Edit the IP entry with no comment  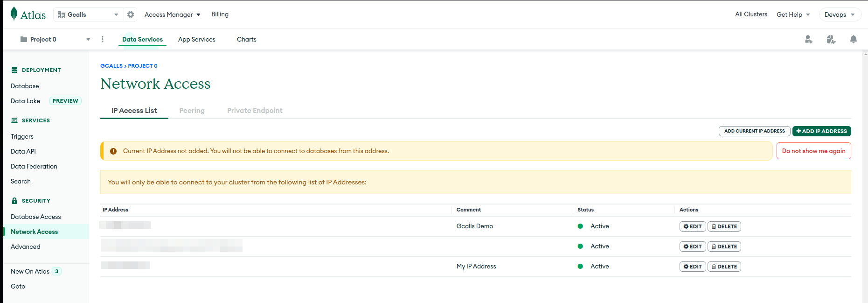(x=693, y=247)
